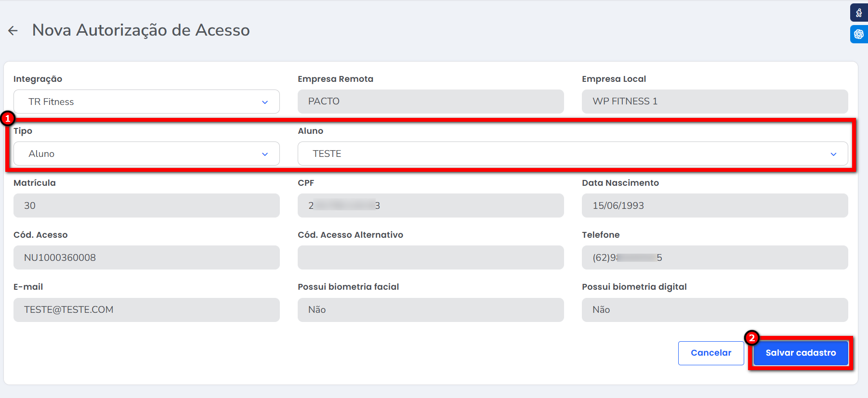The height and width of the screenshot is (398, 868).
Task: Expand the Aluno dropdown showing TESTE
Action: coord(572,154)
